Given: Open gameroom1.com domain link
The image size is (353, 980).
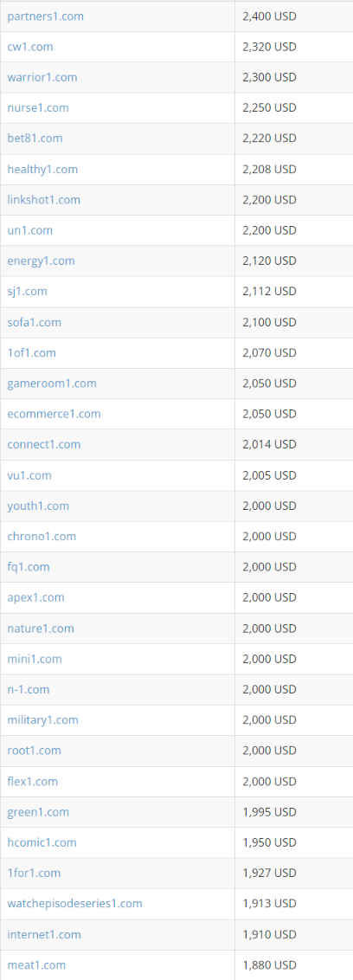Looking at the screenshot, I should [x=52, y=384].
